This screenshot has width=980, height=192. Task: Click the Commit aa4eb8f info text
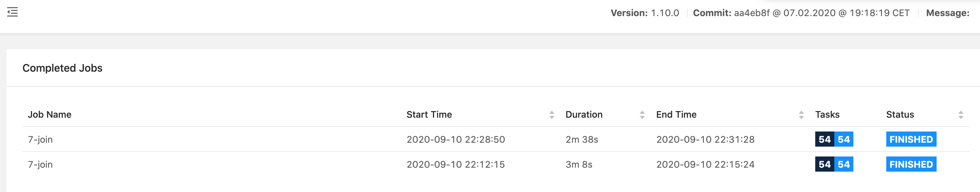pos(801,13)
